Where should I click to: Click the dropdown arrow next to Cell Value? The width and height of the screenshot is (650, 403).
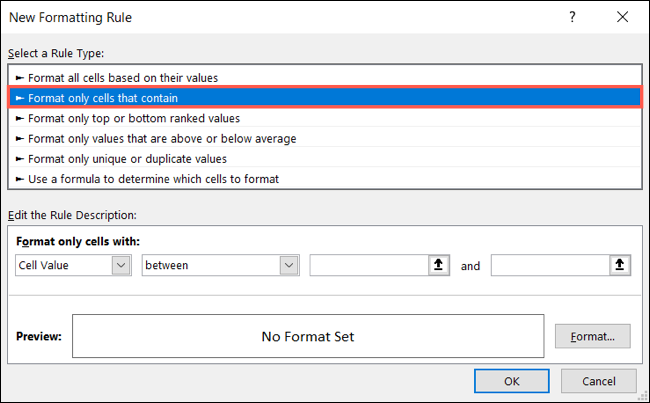tap(121, 266)
